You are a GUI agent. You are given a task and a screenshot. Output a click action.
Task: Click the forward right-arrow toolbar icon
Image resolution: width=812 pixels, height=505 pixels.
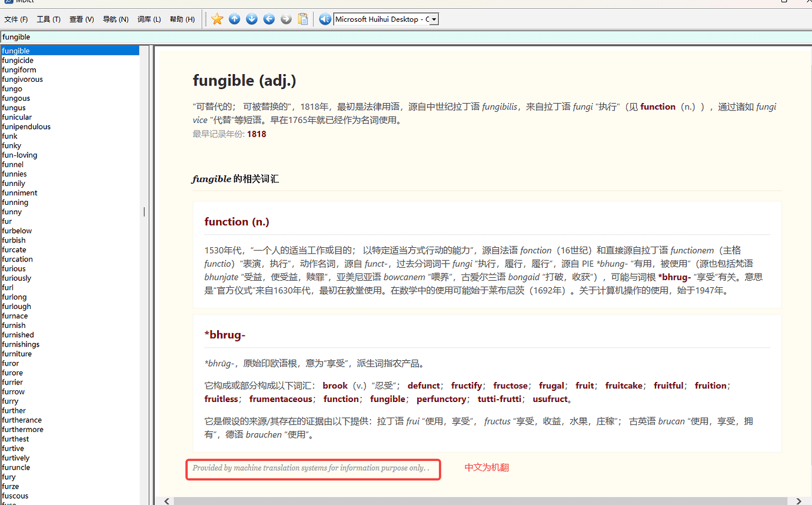286,19
